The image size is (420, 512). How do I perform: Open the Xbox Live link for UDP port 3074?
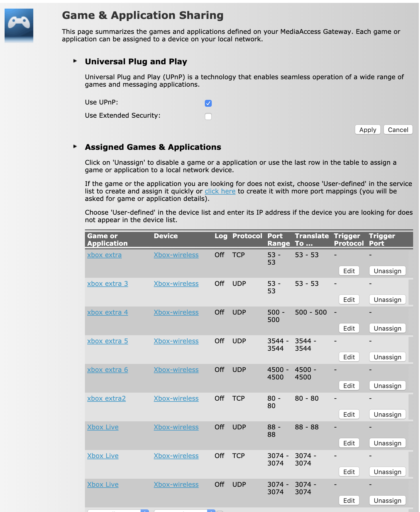103,484
